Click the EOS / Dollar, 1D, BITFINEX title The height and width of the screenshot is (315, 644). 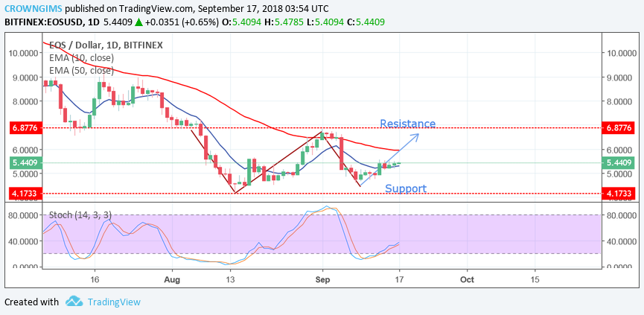click(106, 45)
